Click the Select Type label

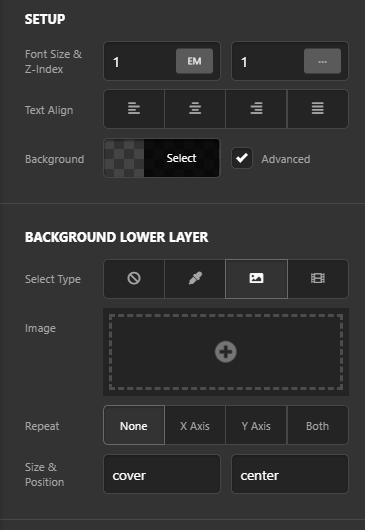click(x=53, y=279)
